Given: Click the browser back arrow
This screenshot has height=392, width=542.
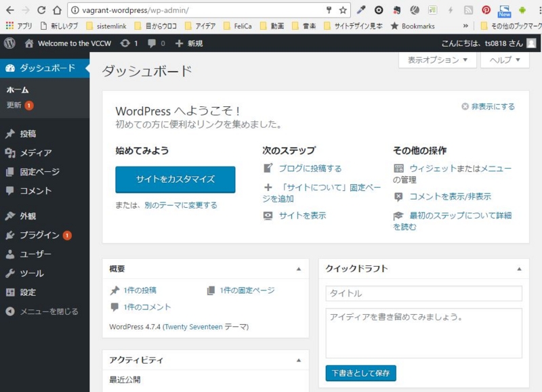Looking at the screenshot, I should click(10, 10).
